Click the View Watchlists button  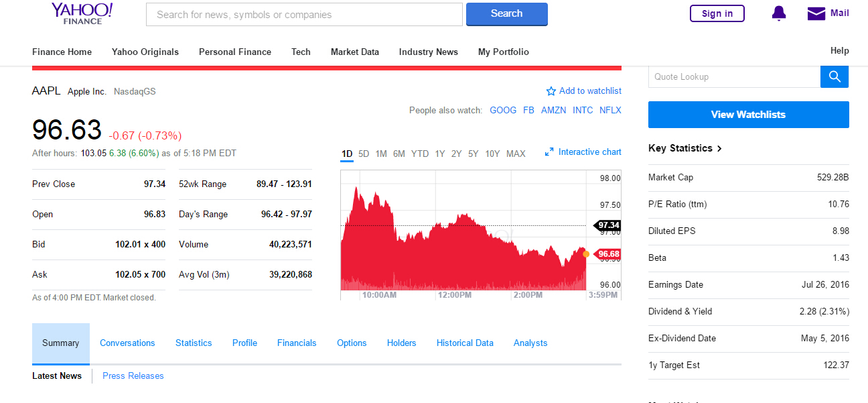748,115
